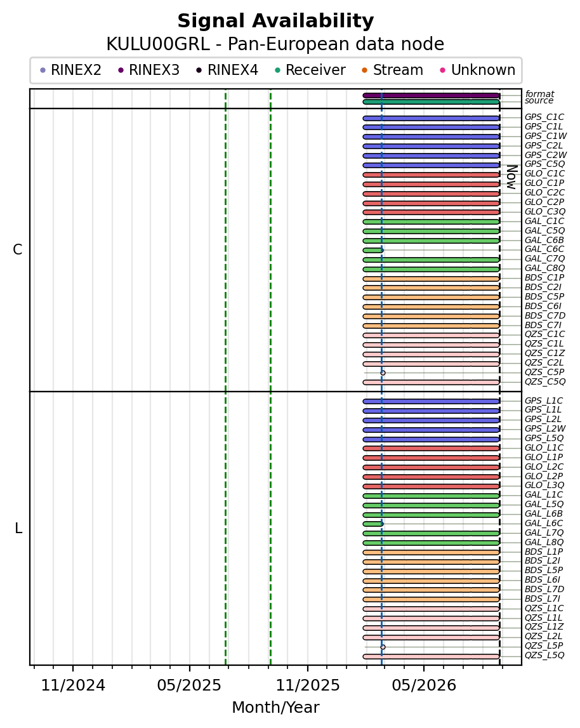Select the short GAL_L6C bar
The width and height of the screenshot is (580, 728).
pyautogui.click(x=373, y=524)
